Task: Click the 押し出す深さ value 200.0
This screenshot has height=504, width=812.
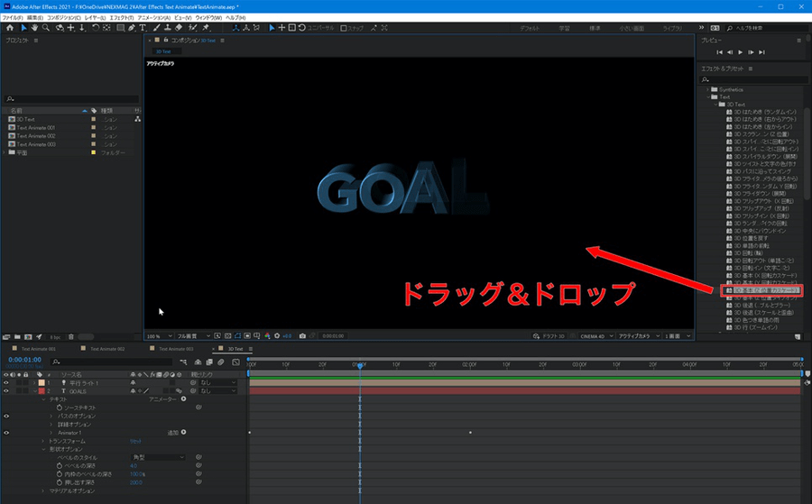Action: (135, 482)
